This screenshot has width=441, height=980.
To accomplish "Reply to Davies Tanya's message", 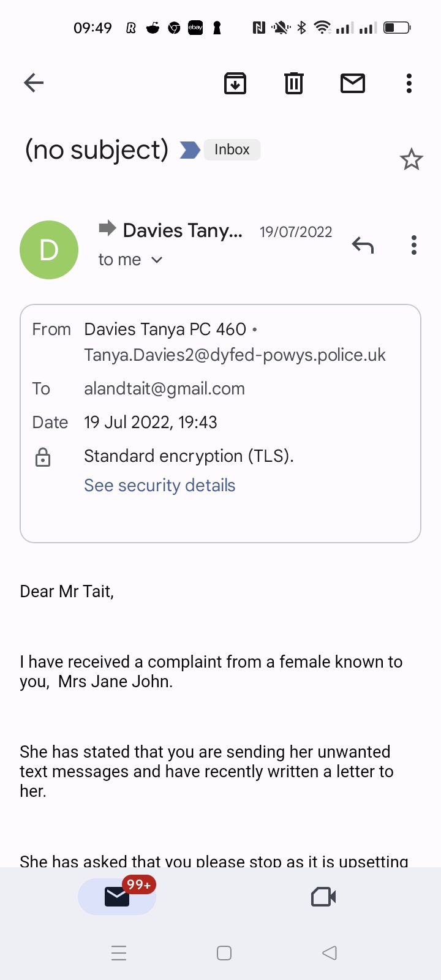I will 363,246.
